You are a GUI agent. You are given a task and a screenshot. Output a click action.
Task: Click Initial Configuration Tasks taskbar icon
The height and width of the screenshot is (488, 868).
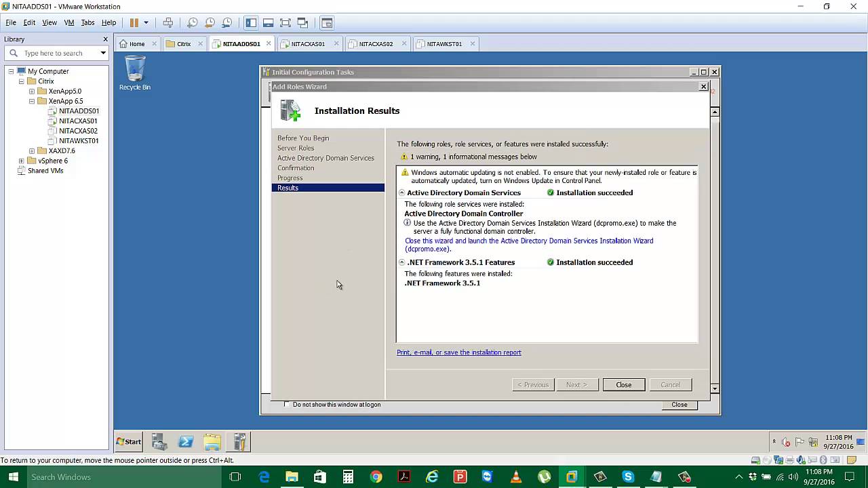(x=239, y=442)
